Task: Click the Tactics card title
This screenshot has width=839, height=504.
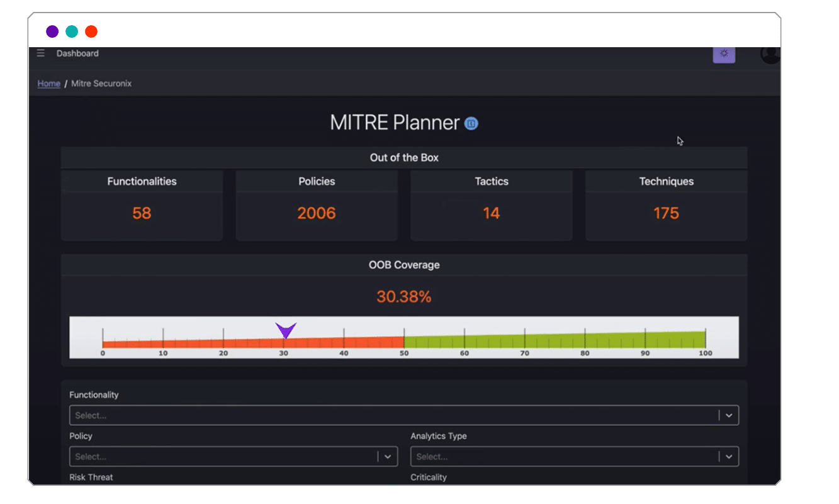Action: point(492,181)
